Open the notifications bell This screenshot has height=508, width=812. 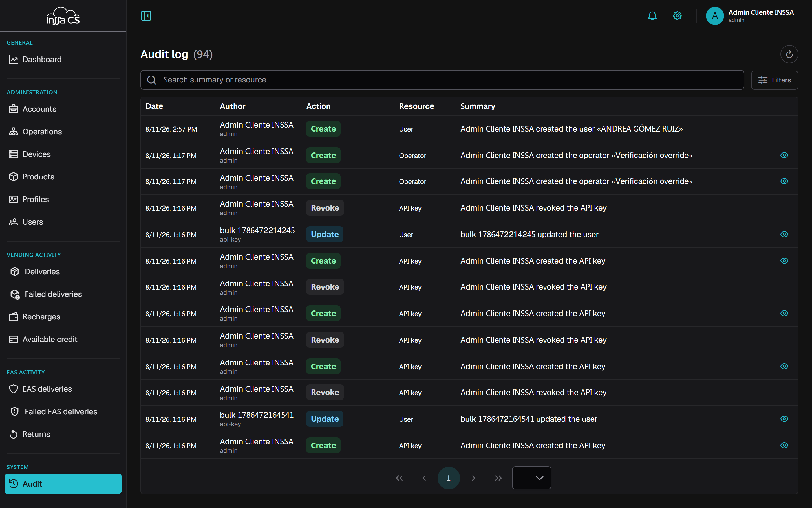652,16
